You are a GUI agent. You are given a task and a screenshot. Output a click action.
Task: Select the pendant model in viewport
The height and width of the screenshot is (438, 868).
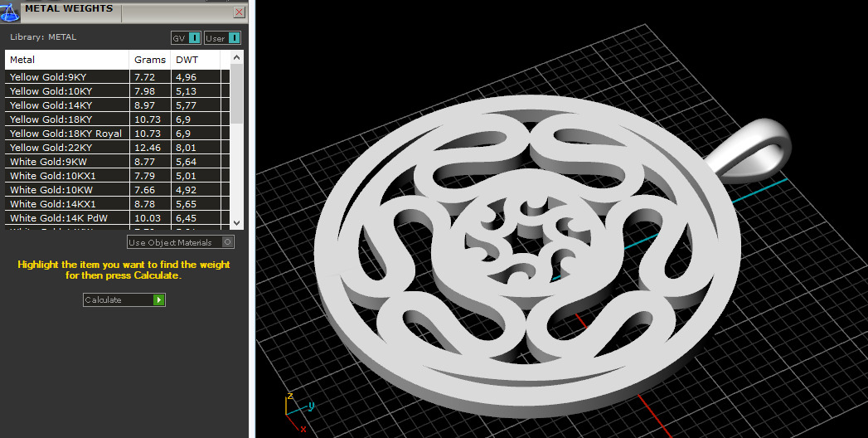point(526,256)
